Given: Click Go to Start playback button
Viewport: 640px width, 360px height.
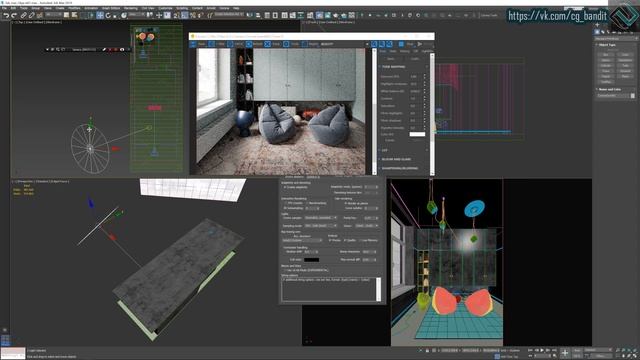Looking at the screenshot, I should 530,351.
